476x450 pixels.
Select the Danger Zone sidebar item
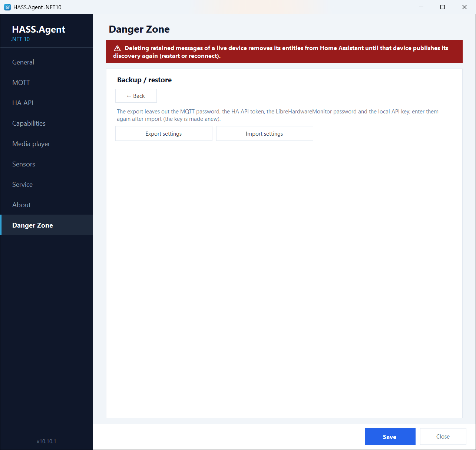47,225
